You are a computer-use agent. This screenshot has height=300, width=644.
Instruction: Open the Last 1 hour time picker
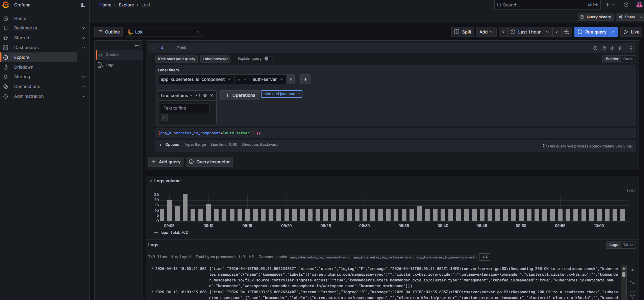pos(530,32)
